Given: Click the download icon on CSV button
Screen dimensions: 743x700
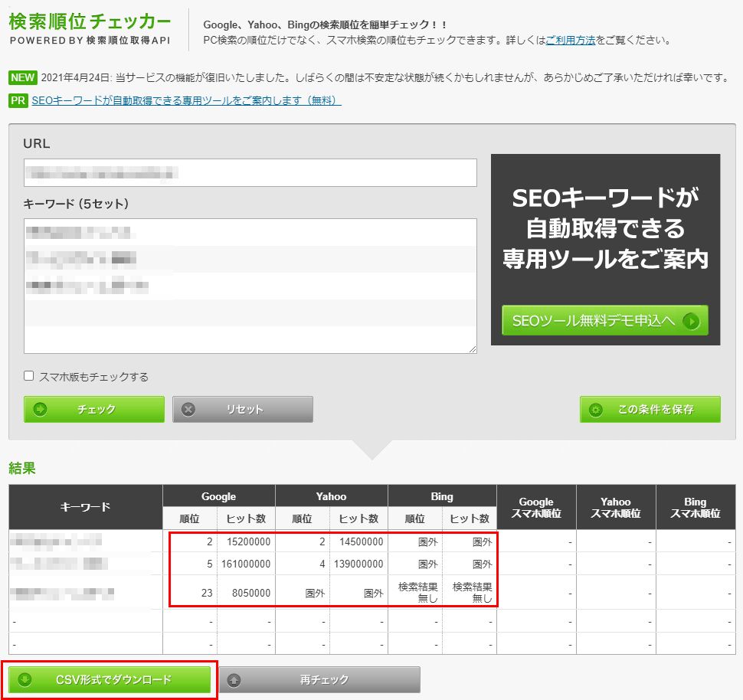Looking at the screenshot, I should pyautogui.click(x=25, y=679).
